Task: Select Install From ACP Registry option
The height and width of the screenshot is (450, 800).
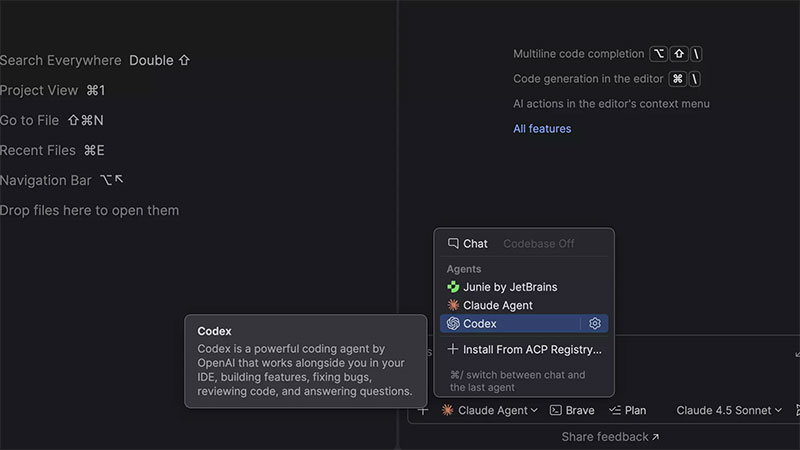Action: tap(532, 350)
